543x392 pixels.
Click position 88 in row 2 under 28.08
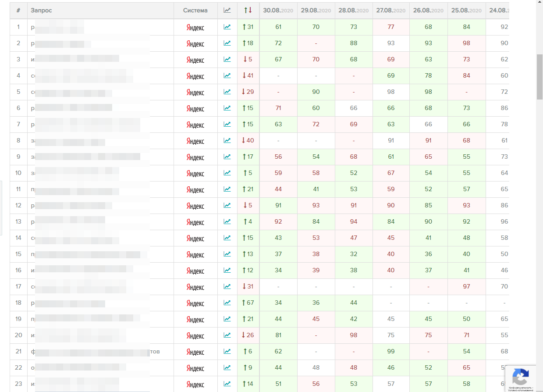(x=354, y=43)
